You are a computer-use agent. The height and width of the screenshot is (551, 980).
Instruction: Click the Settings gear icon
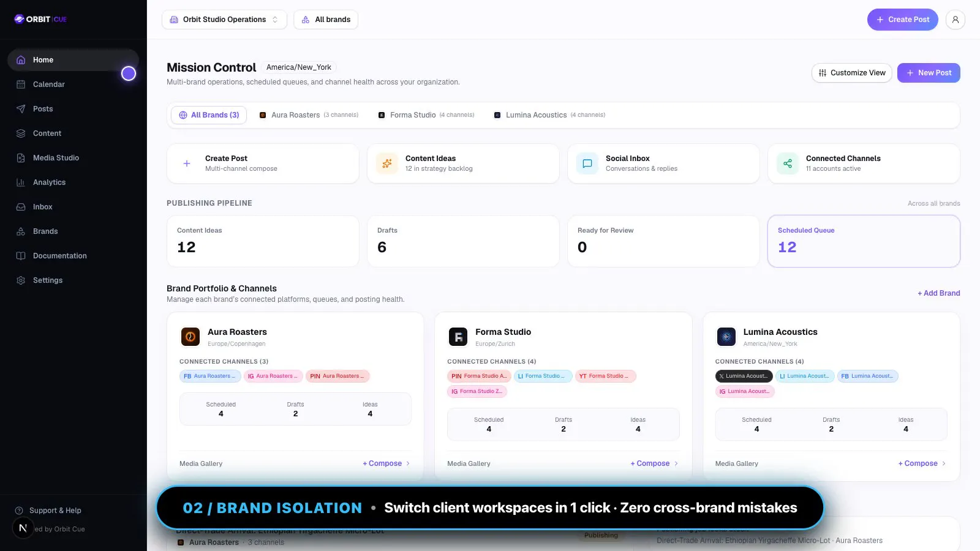21,280
